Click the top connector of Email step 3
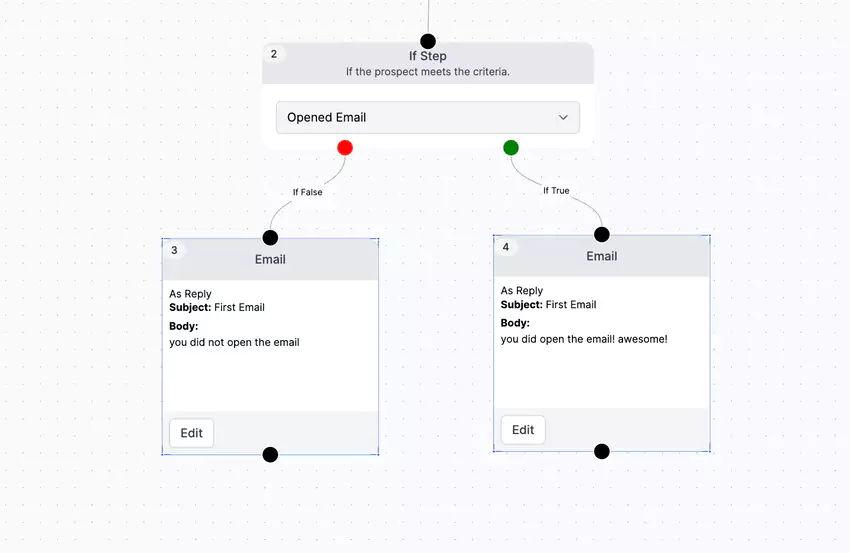 (x=270, y=237)
